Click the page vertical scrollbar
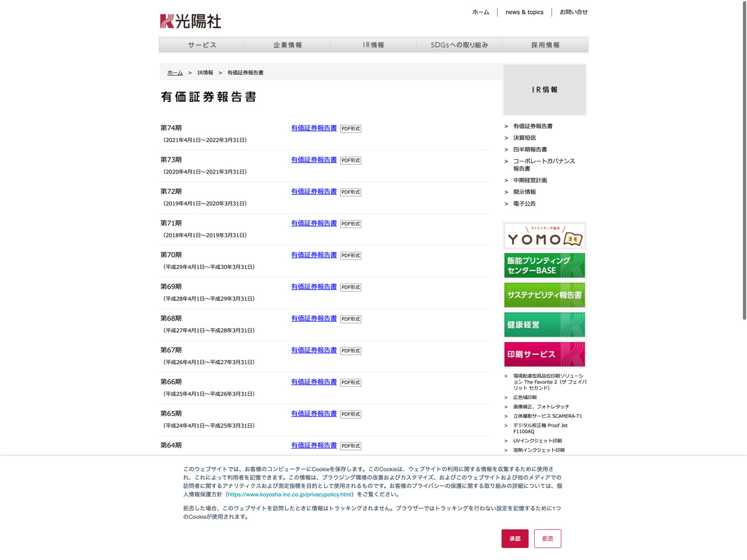The width and height of the screenshot is (747, 560). (744, 159)
